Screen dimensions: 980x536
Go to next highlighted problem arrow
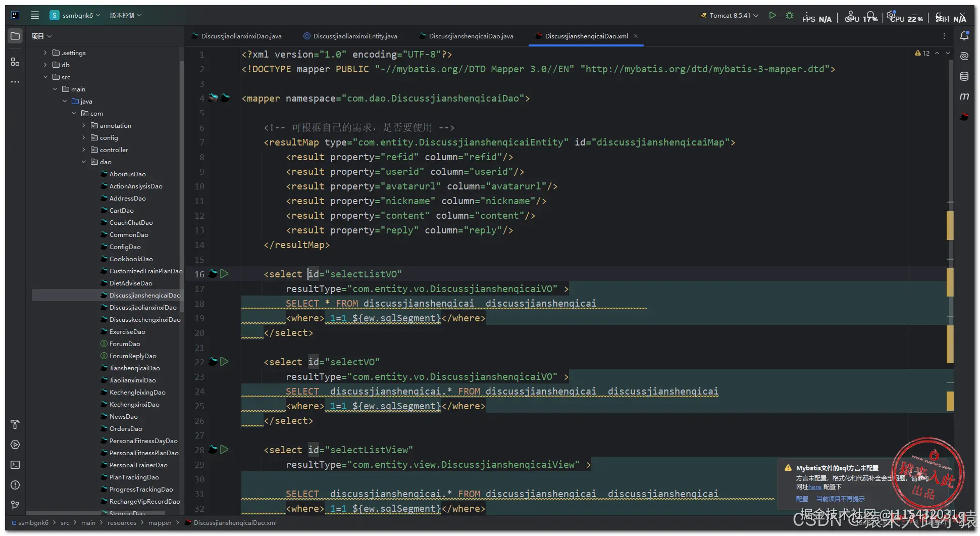(948, 53)
